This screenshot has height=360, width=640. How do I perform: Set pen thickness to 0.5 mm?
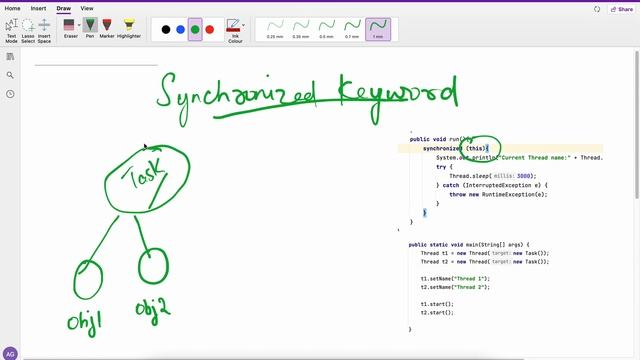coord(327,29)
